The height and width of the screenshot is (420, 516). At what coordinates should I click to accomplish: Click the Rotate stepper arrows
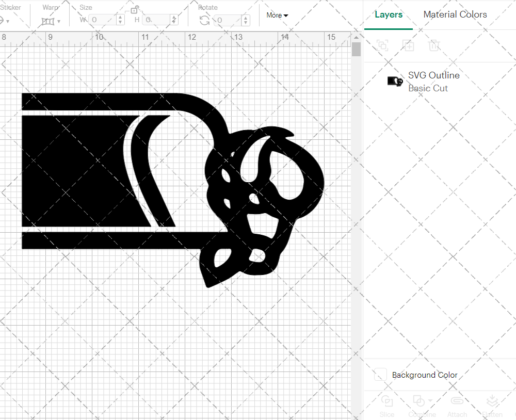pos(246,20)
